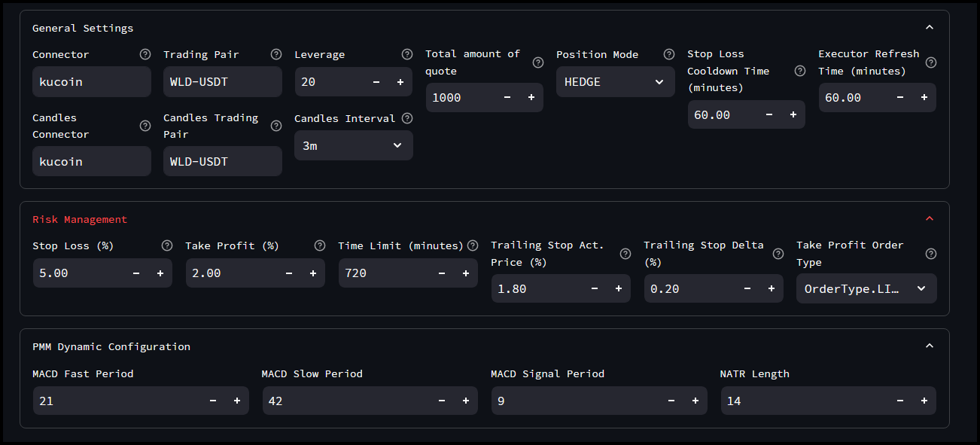
Task: Open the Candles Interval dropdown
Action: [353, 145]
